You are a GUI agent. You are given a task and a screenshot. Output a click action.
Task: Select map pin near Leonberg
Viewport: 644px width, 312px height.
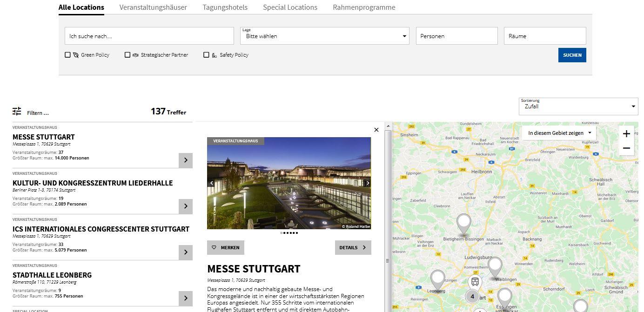437,281
